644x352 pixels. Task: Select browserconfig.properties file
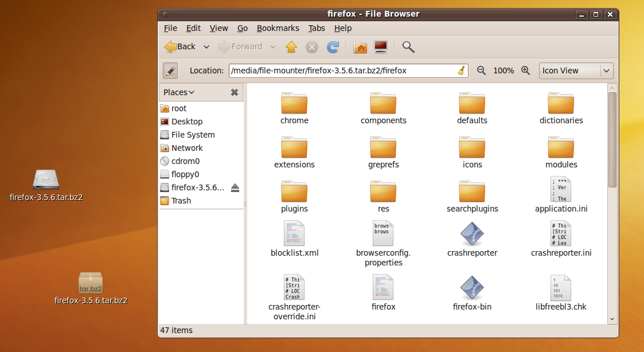pos(383,244)
